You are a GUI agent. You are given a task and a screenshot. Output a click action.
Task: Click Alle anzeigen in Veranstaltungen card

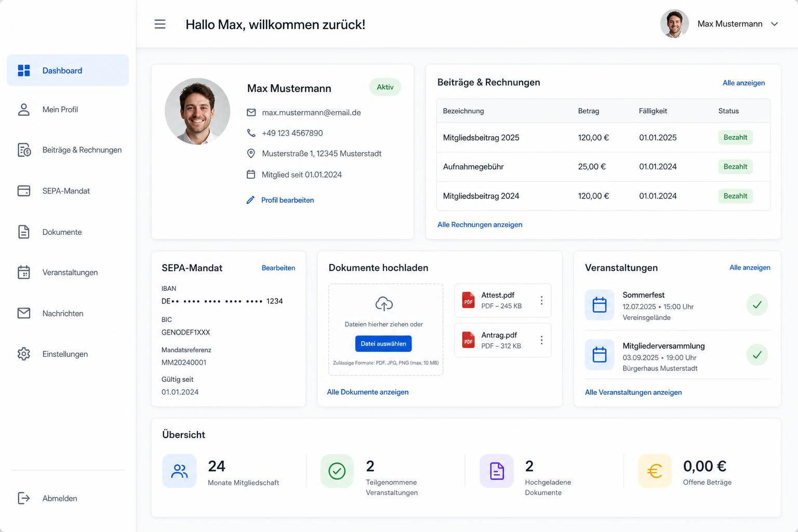[750, 268]
